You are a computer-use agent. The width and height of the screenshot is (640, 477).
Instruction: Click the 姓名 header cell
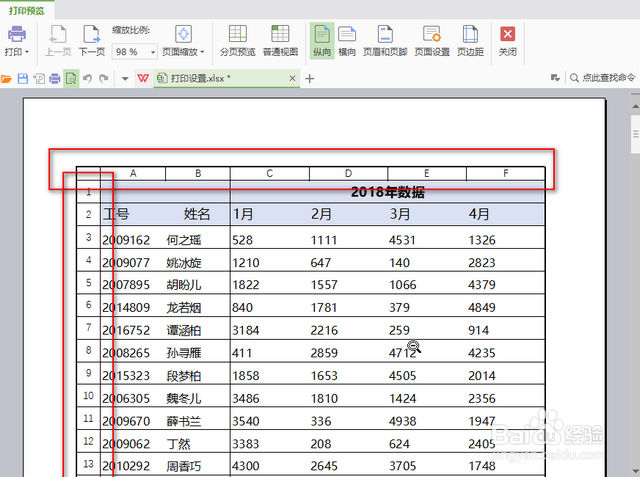tap(197, 214)
